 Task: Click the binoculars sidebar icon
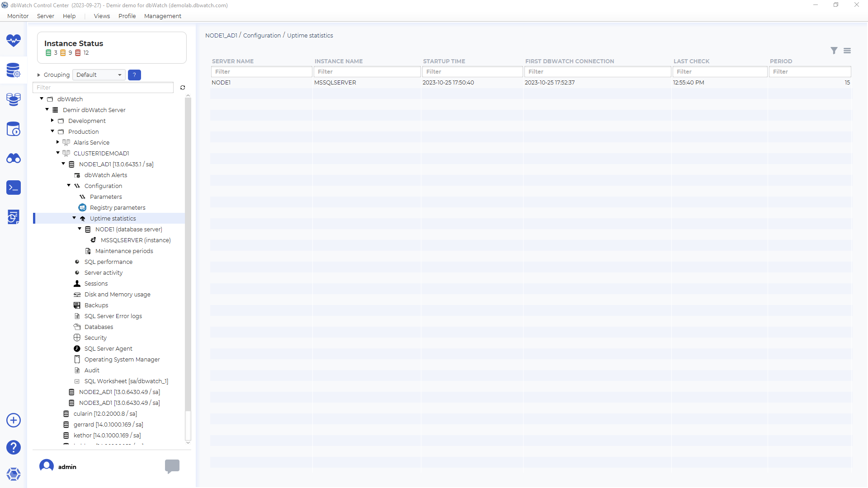coord(14,159)
